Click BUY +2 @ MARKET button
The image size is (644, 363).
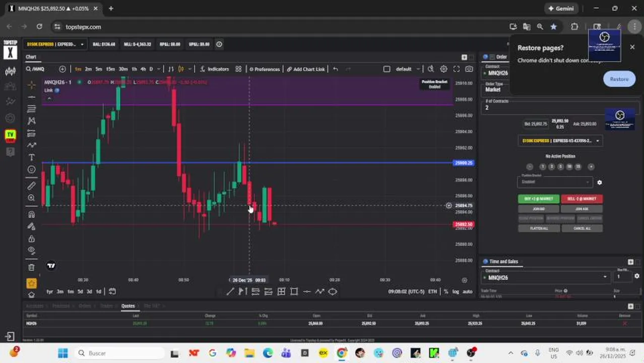tap(539, 199)
